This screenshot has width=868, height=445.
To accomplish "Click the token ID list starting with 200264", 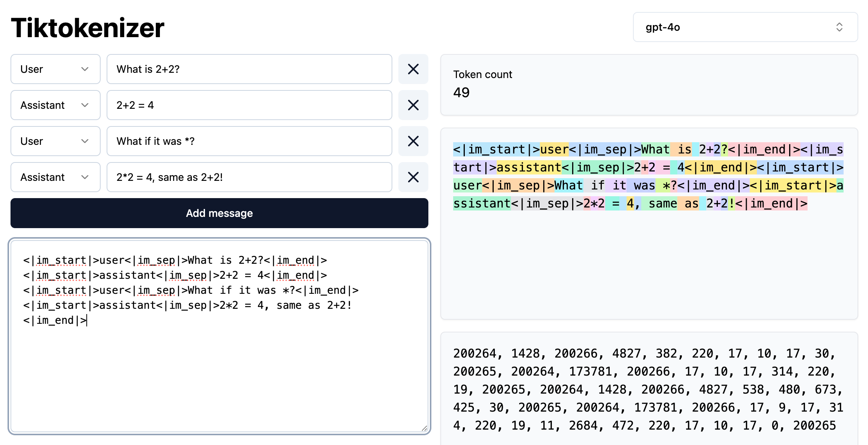I will [648, 389].
